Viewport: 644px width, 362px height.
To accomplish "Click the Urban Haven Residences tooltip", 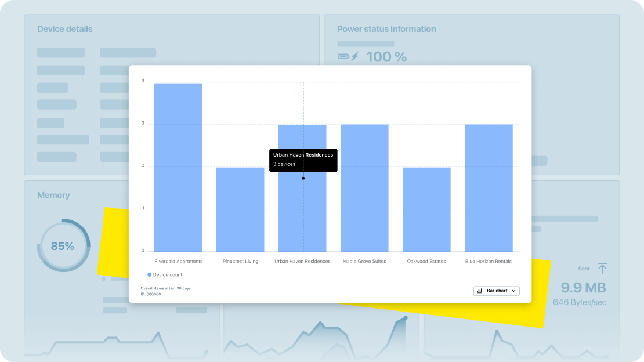I will [x=303, y=161].
